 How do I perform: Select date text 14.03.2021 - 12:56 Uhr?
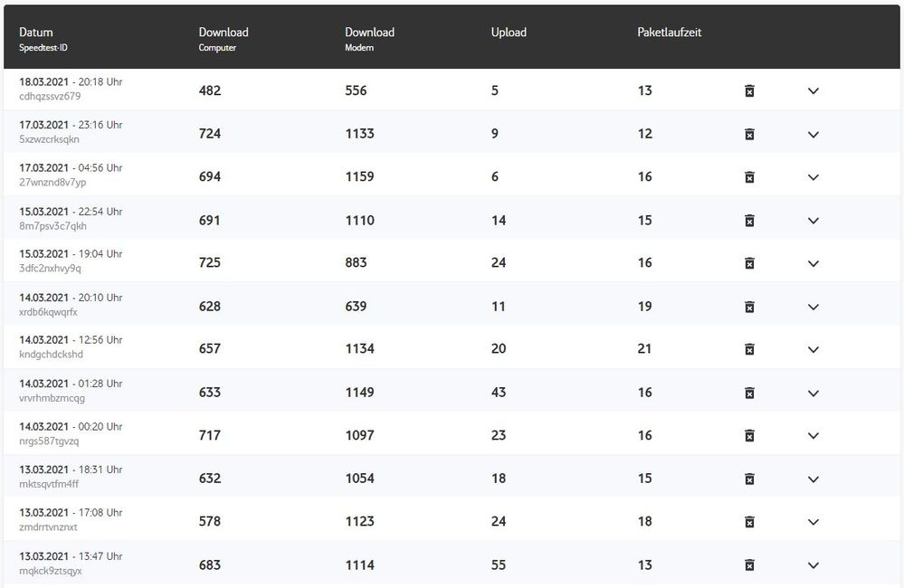point(71,339)
